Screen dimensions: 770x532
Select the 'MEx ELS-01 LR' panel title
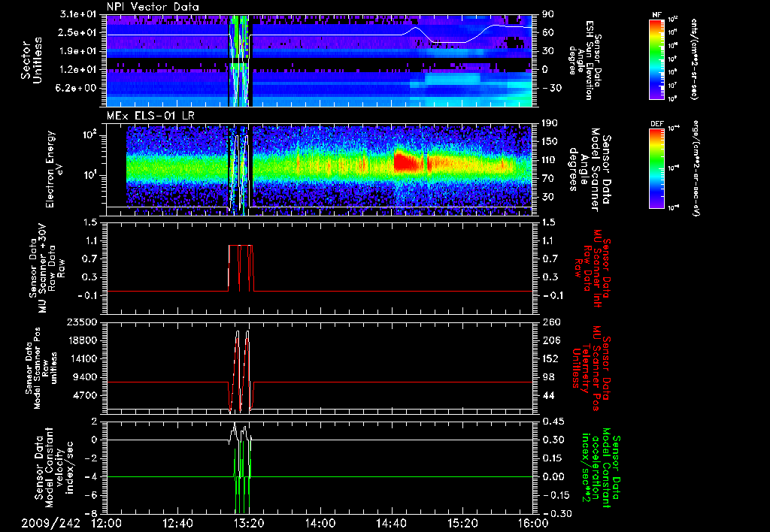pyautogui.click(x=149, y=116)
